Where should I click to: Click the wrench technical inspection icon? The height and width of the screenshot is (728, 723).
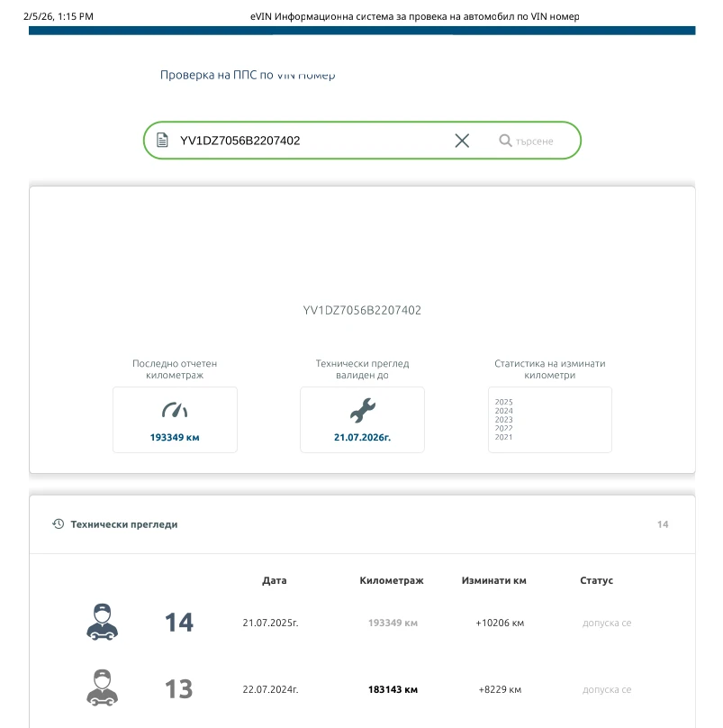[362, 411]
